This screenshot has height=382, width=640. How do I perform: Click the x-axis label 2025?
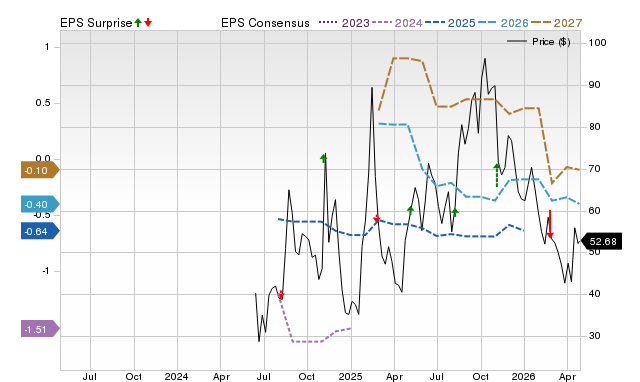(350, 376)
